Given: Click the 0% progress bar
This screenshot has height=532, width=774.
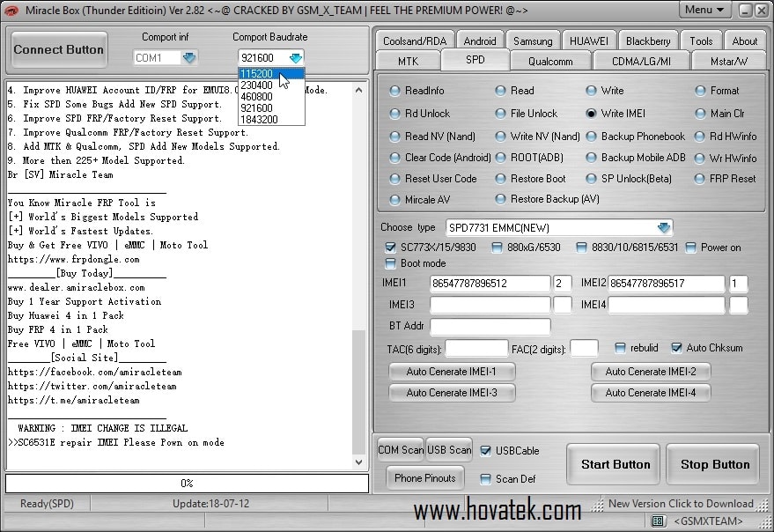Looking at the screenshot, I should click(x=187, y=483).
